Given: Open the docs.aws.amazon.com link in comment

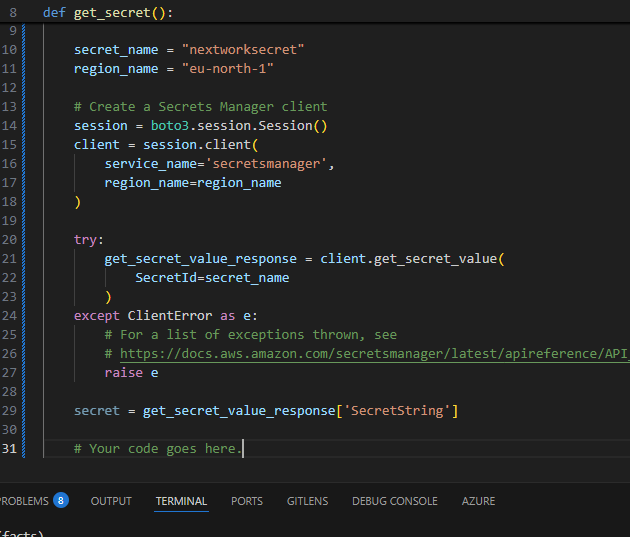Looking at the screenshot, I should click(x=374, y=353).
